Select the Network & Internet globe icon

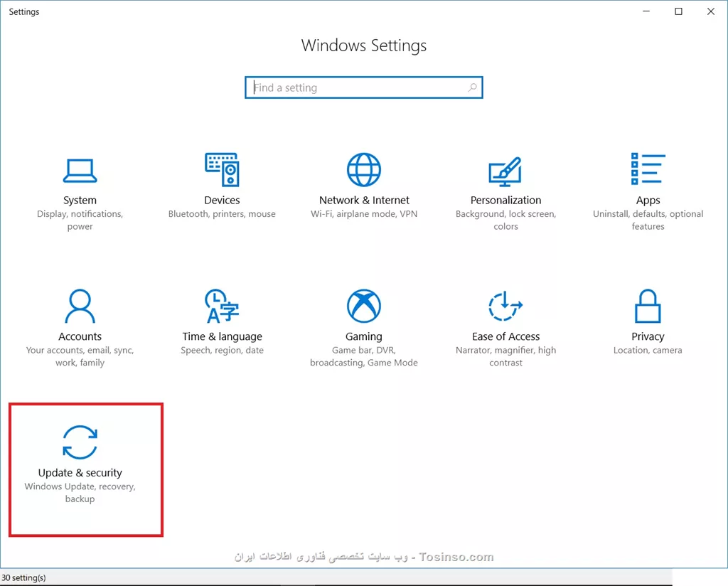click(364, 169)
